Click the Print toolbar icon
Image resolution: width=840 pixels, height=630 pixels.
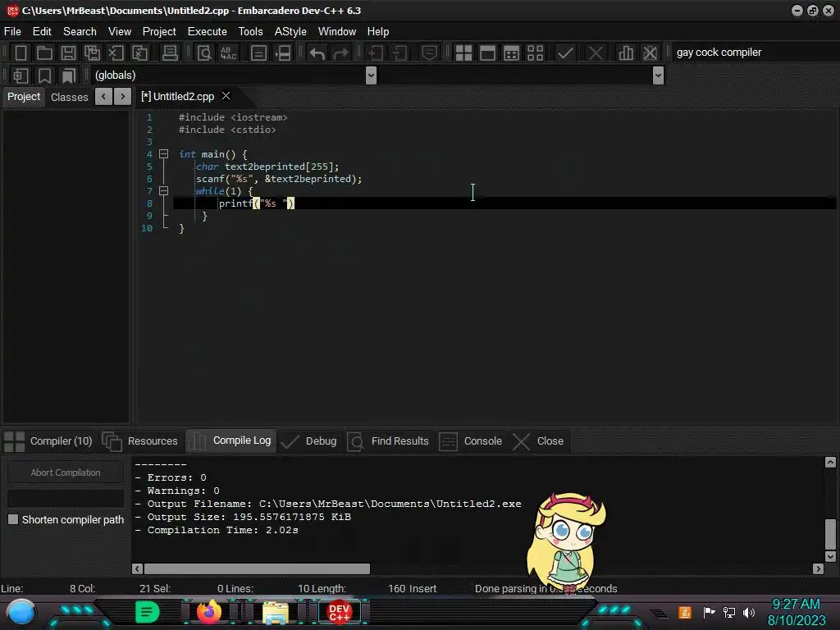tap(170, 52)
